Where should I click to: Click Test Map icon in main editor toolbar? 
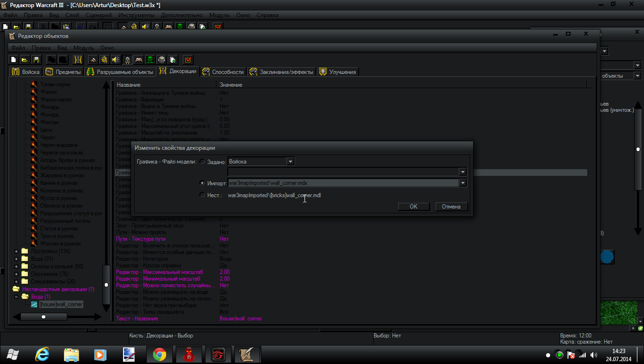coord(218,27)
